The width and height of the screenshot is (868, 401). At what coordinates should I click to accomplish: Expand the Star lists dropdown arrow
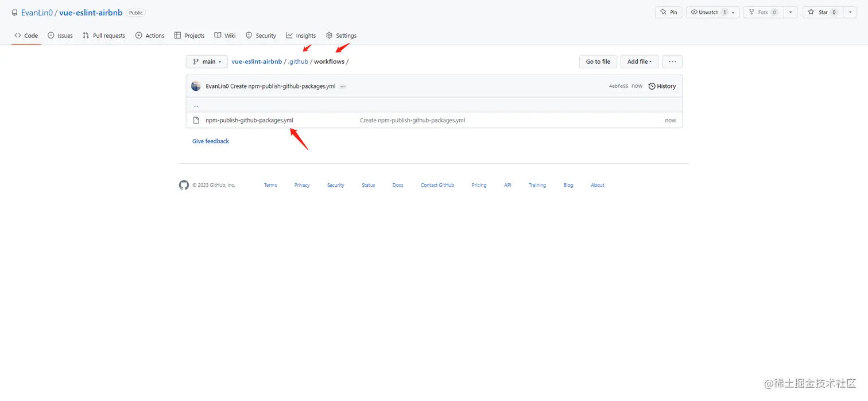tap(850, 12)
